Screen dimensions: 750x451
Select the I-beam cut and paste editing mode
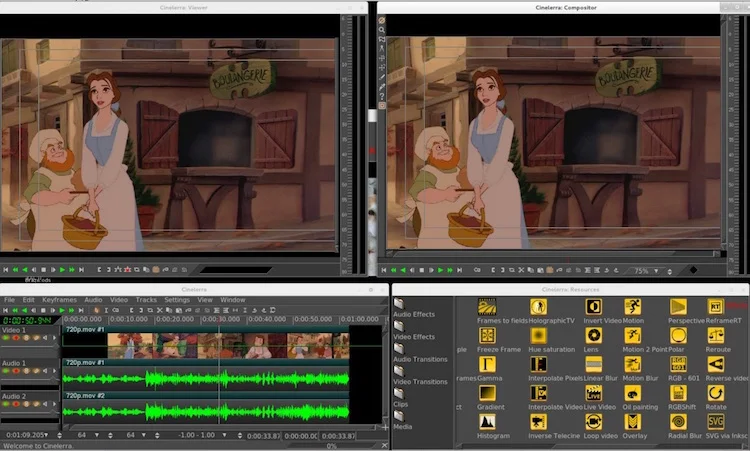pyautogui.click(x=106, y=310)
